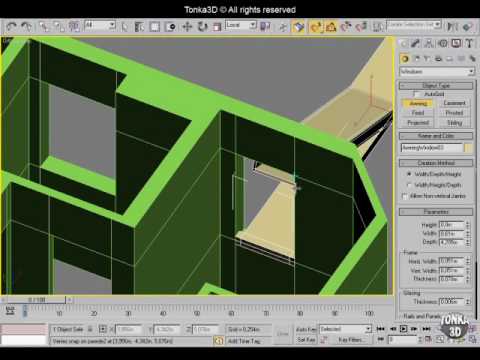Click the Casement window type button
Screen dimensions: 480x360
pyautogui.click(x=454, y=103)
